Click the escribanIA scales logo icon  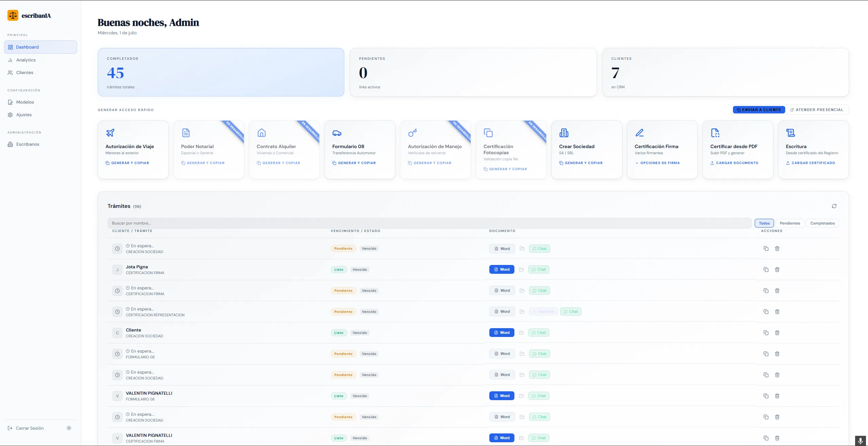[13, 15]
